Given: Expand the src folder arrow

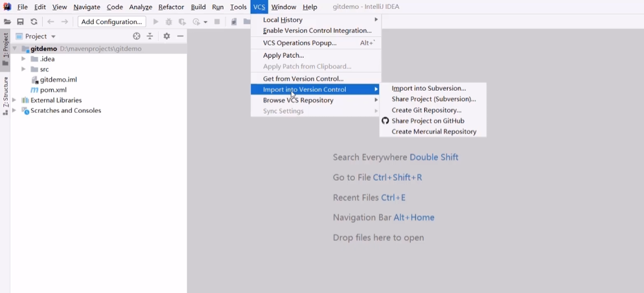Looking at the screenshot, I should [x=23, y=69].
